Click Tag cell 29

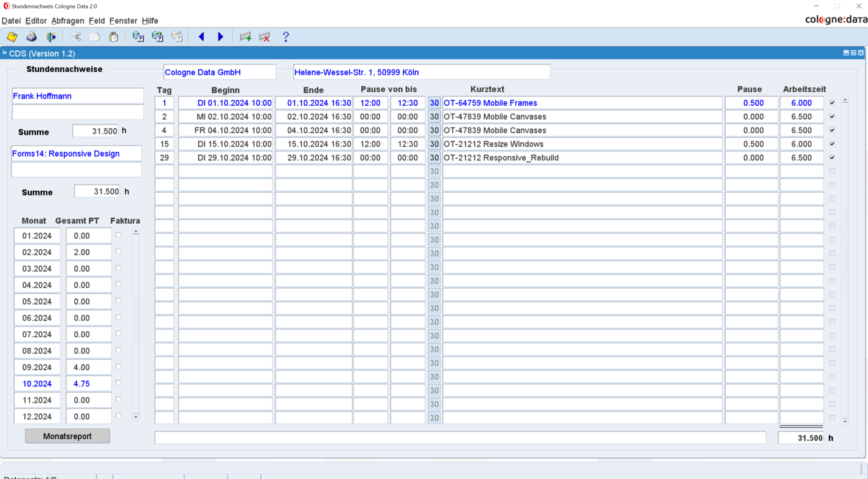164,158
